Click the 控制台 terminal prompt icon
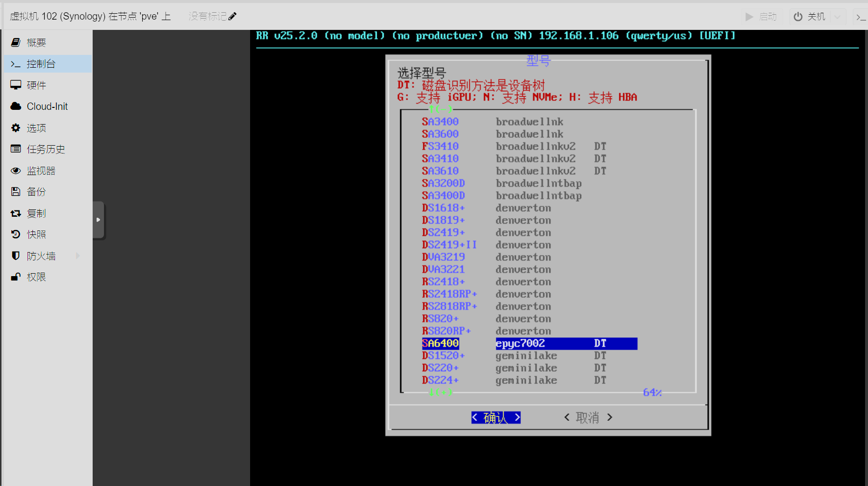 (16, 64)
